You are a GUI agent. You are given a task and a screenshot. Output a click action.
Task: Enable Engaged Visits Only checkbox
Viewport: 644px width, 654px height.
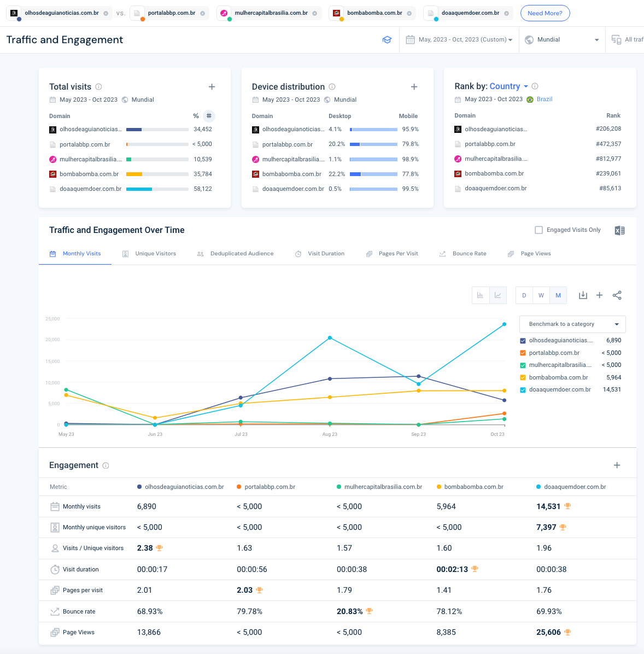tap(538, 230)
